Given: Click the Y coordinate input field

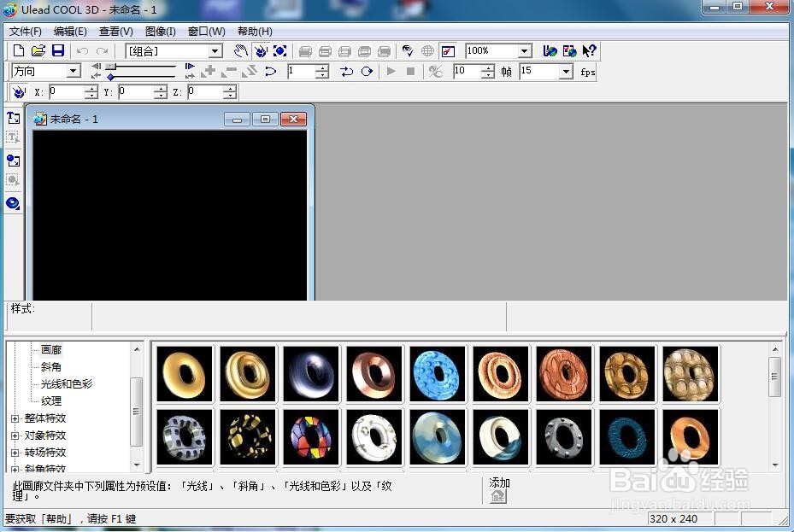Looking at the screenshot, I should coord(135,92).
